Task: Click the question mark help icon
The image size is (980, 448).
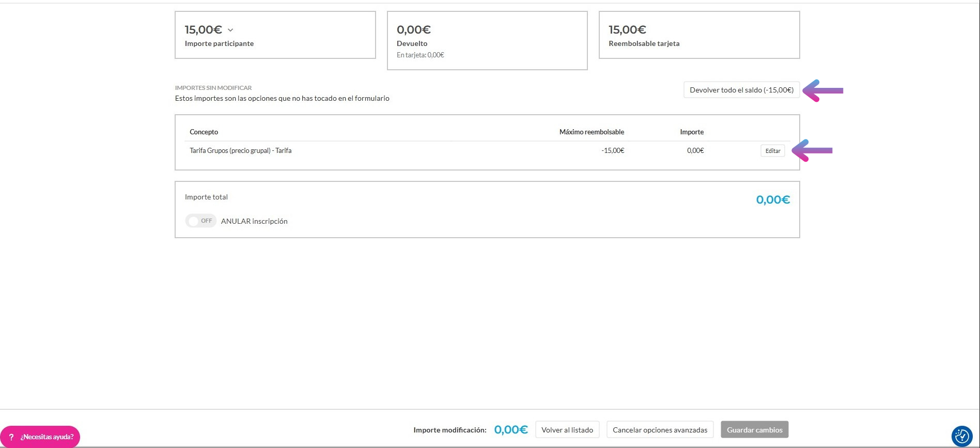Action: pyautogui.click(x=11, y=437)
